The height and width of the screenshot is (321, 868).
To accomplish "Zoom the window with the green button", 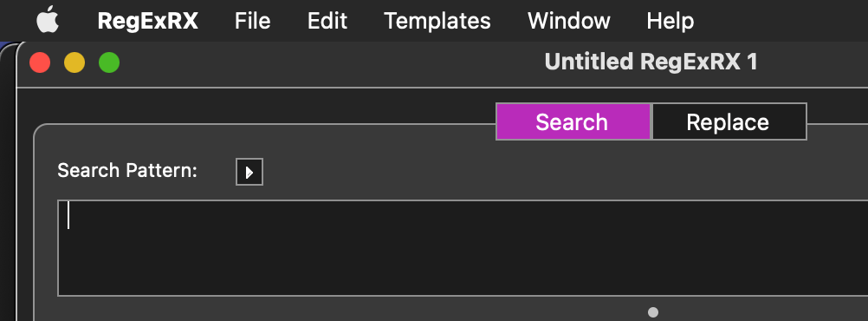I will point(109,62).
